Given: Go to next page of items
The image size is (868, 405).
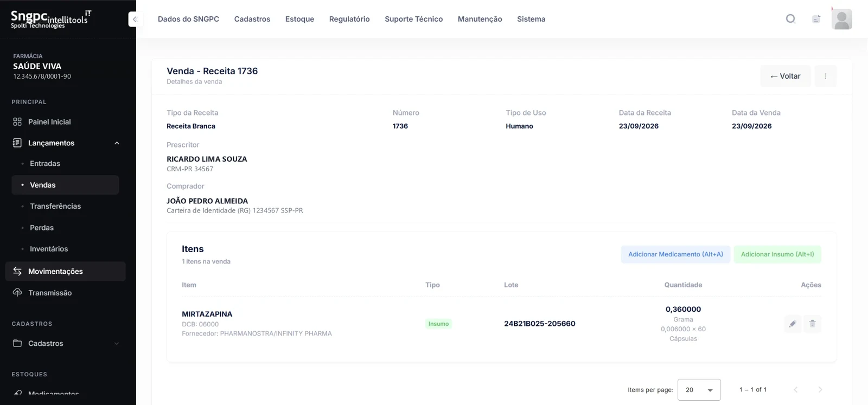Looking at the screenshot, I should coord(820,390).
